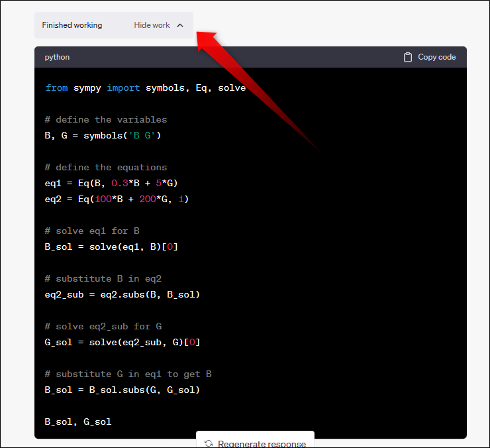Click the final 'B_sol, G_sol' output line
490x448 pixels.
pyautogui.click(x=78, y=421)
